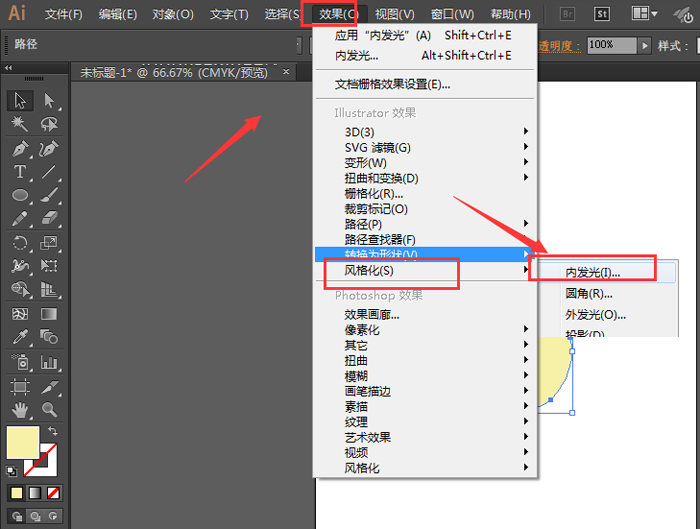The image size is (700, 529).
Task: Select the Selection tool (black arrow)
Action: (x=20, y=100)
